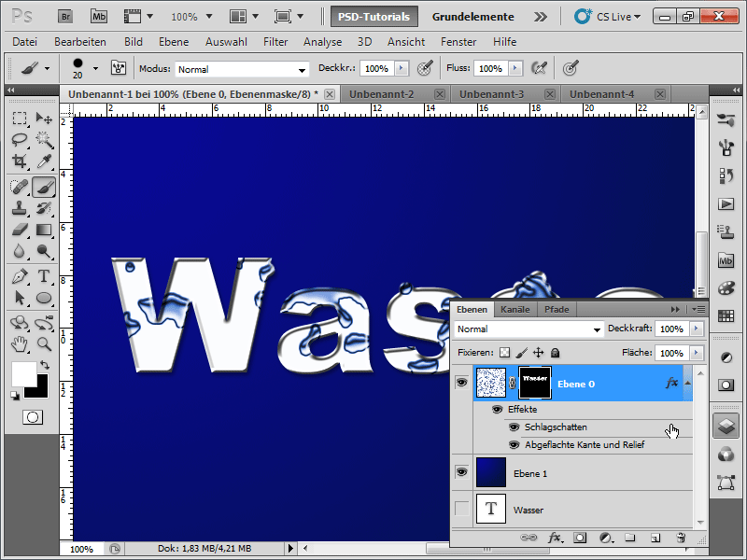Open the brush panel toggle icon
The image size is (747, 560).
click(119, 68)
